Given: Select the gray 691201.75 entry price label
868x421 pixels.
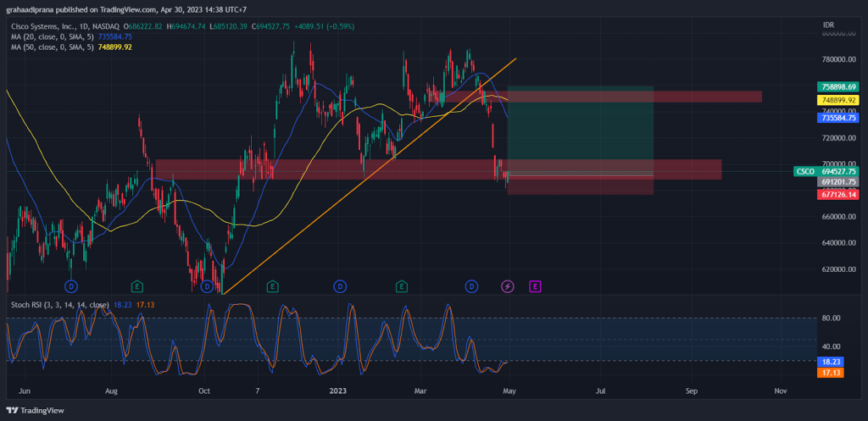Looking at the screenshot, I should tap(838, 181).
